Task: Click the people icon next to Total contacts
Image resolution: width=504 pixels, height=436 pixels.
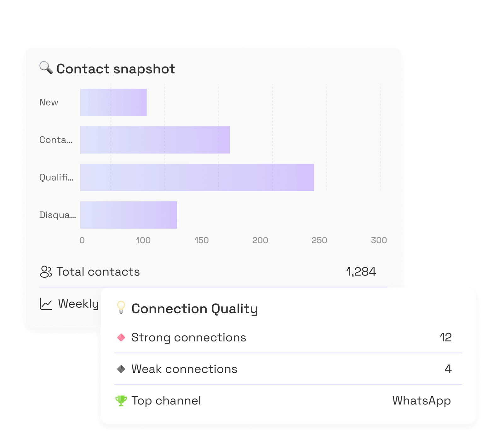Action: coord(46,272)
